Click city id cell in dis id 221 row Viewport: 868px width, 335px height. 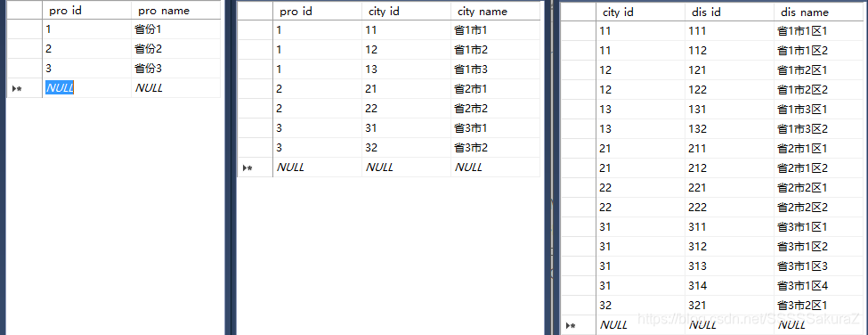pos(640,188)
